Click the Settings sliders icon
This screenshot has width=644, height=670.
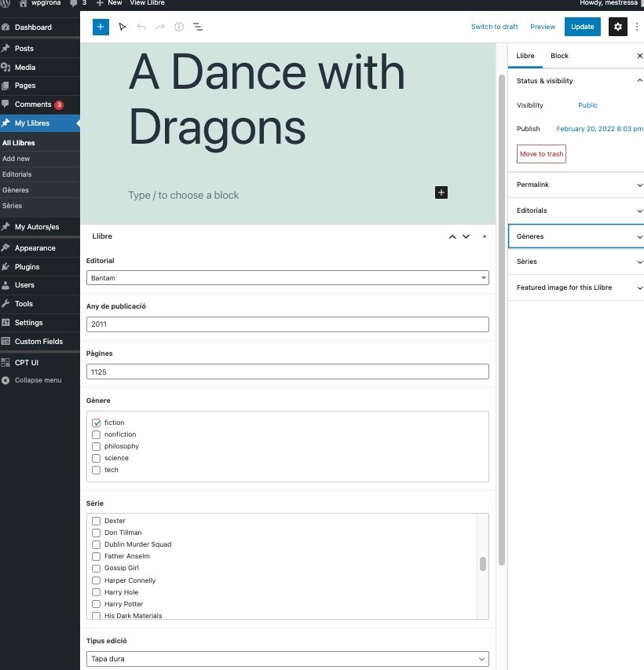5,322
